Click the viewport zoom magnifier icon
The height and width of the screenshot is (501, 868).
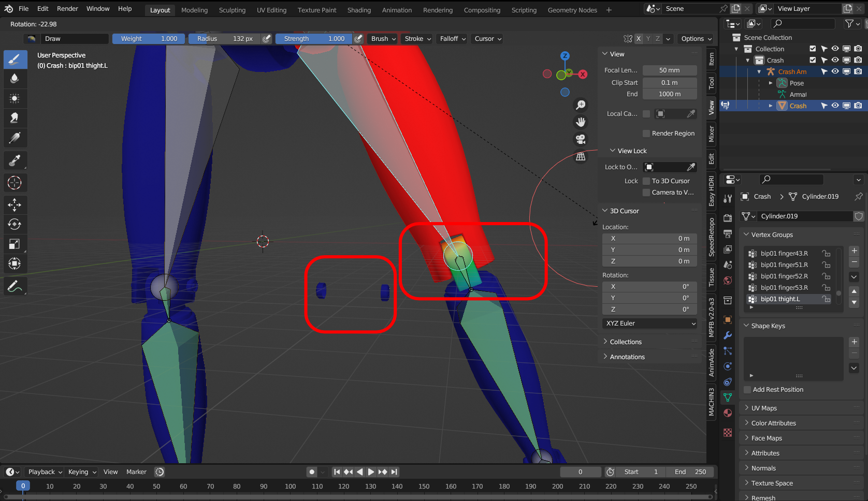581,105
